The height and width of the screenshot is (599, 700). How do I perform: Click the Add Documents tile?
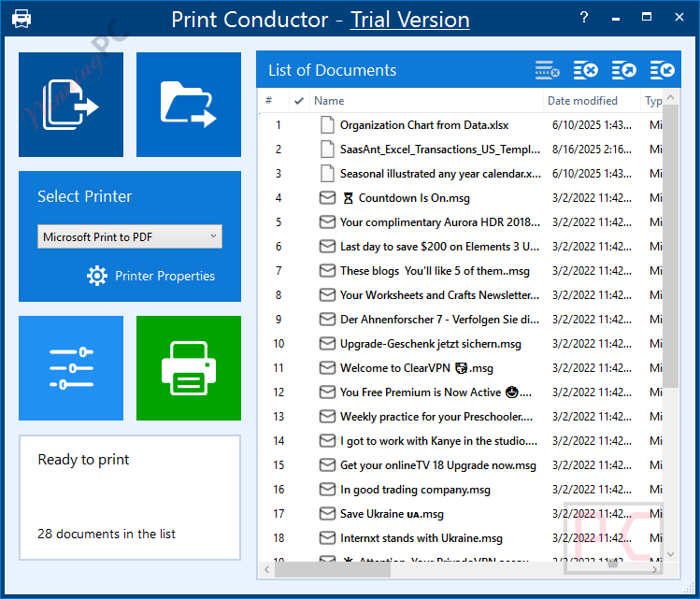point(71,105)
